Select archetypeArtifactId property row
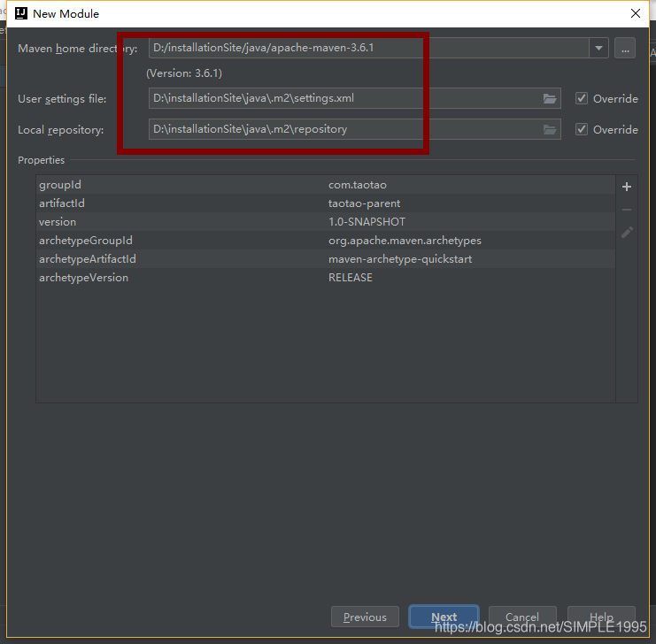This screenshot has width=656, height=644. (x=326, y=259)
